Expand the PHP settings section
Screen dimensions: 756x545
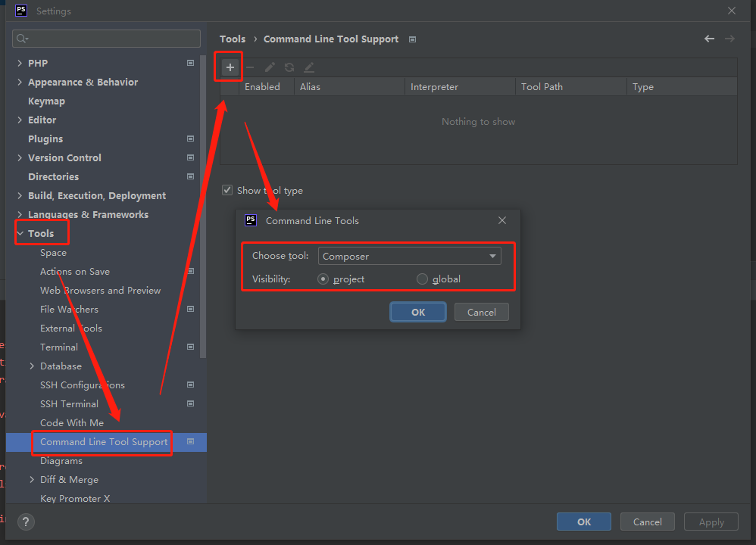coord(20,63)
